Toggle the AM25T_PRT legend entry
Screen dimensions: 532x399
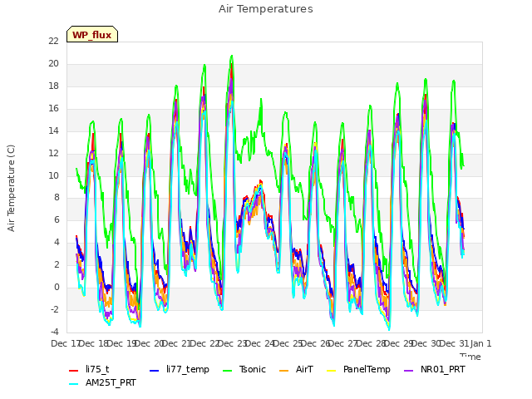click(102, 382)
